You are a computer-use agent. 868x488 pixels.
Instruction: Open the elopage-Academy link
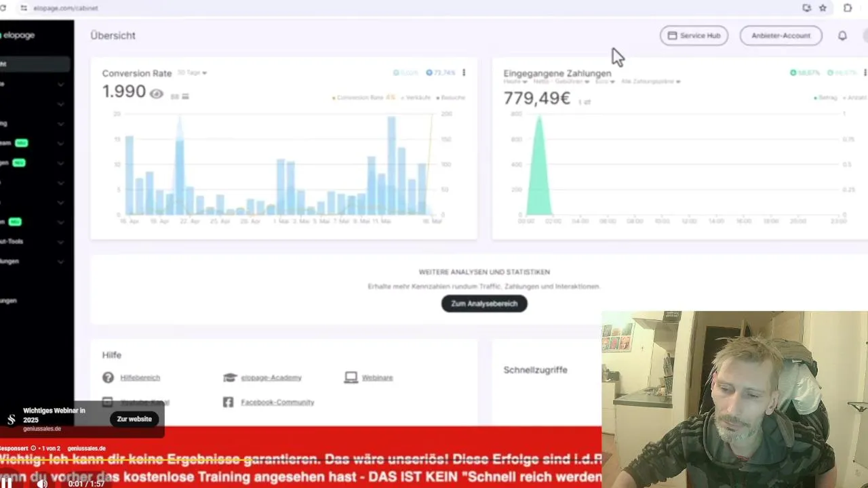271,378
